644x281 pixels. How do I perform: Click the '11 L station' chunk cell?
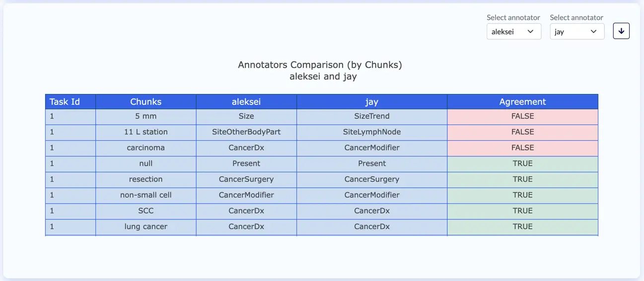146,132
